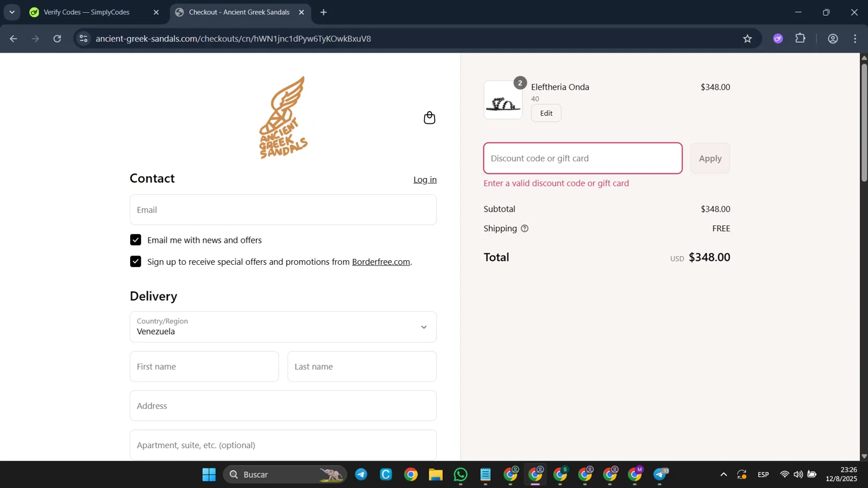Close the Checkout - Ancient Greek Sandals tab
This screenshot has height=488, width=868.
click(x=301, y=12)
